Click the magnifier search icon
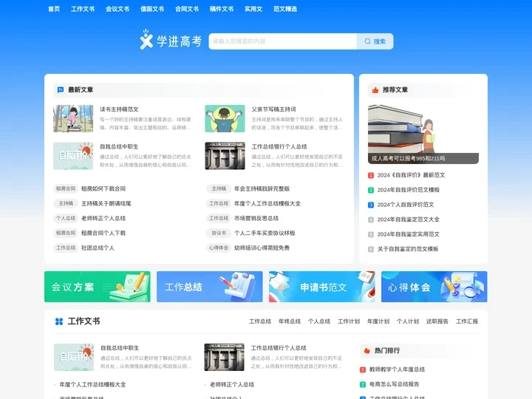This screenshot has width=532, height=399. pyautogui.click(x=367, y=41)
